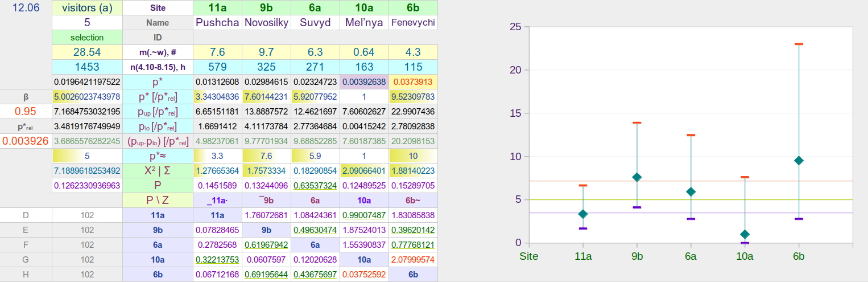Select the "X² | Σ" row label cell
The image size is (868, 282).
coord(158,170)
